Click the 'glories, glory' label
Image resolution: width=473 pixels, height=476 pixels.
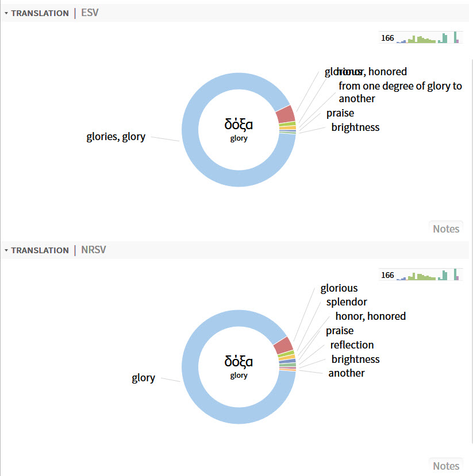tap(115, 137)
